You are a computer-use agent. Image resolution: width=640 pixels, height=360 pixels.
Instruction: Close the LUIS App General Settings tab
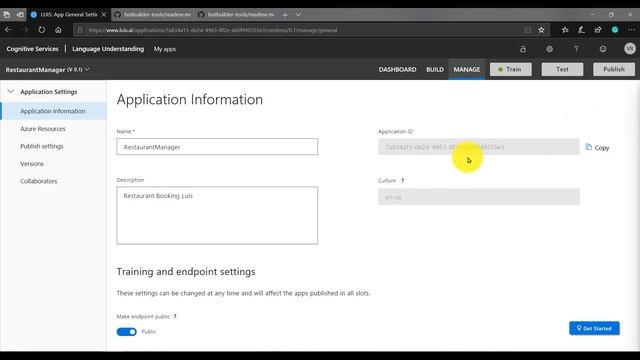[x=104, y=15]
